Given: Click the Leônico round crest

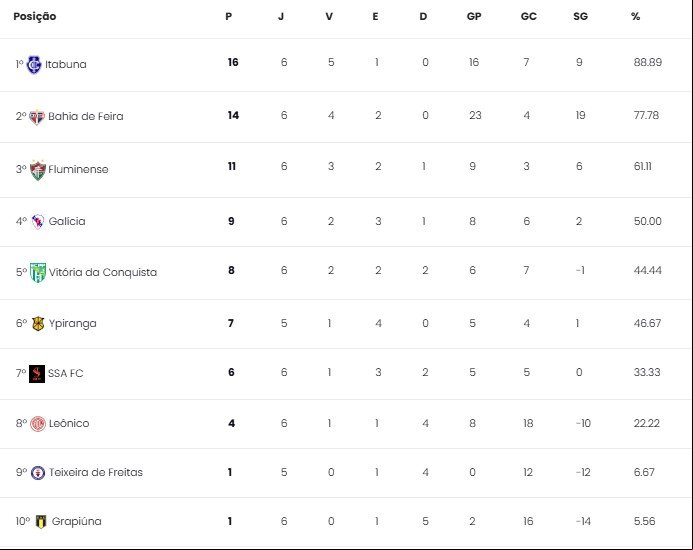Looking at the screenshot, I should pos(38,424).
